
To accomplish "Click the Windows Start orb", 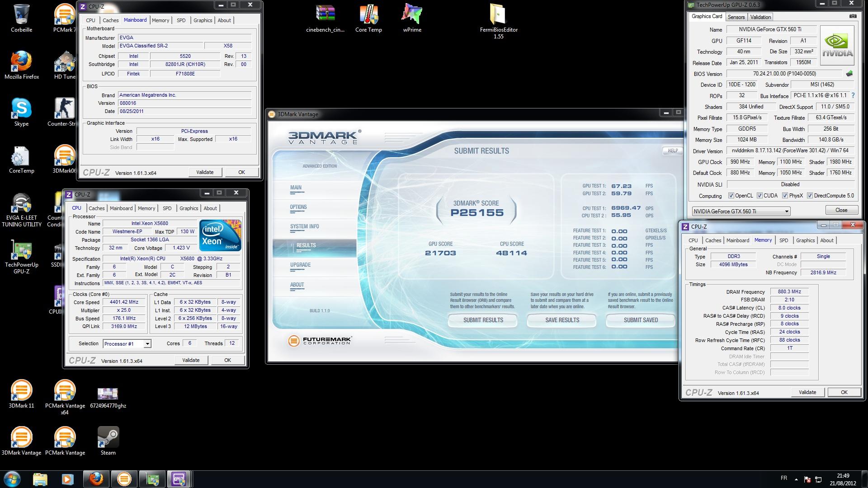I will pyautogui.click(x=12, y=479).
